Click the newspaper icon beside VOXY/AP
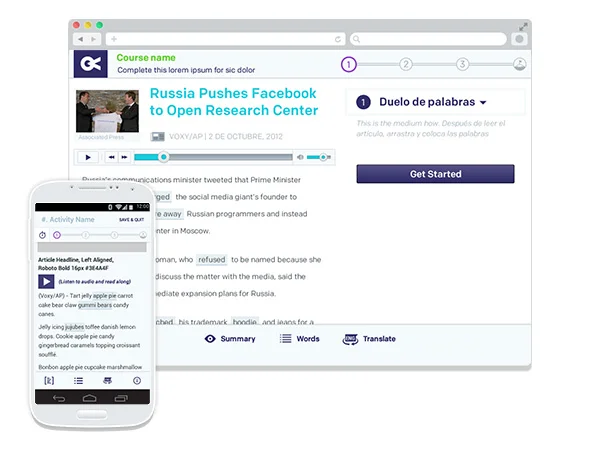Screen dimensions: 600x450 157,137
